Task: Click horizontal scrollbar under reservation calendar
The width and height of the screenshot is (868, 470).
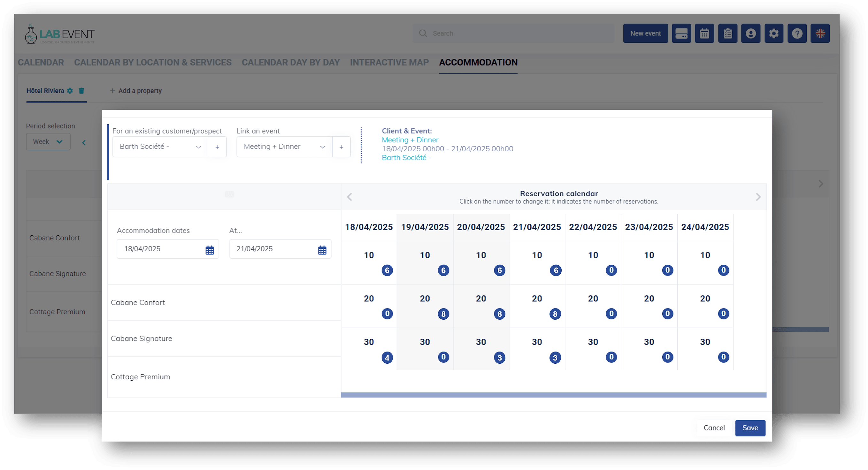Action: click(553, 395)
